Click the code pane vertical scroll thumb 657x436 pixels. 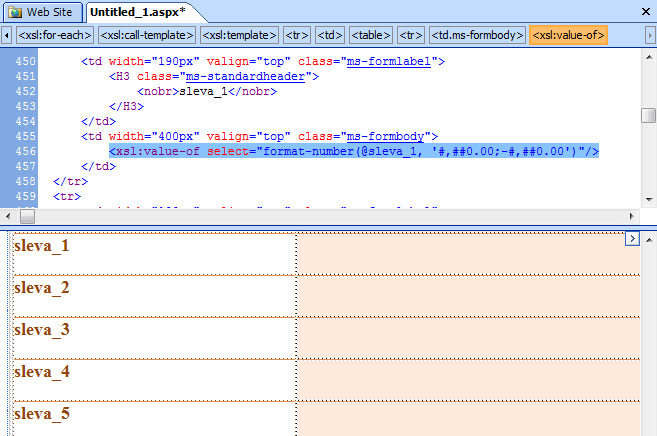pyautogui.click(x=649, y=115)
